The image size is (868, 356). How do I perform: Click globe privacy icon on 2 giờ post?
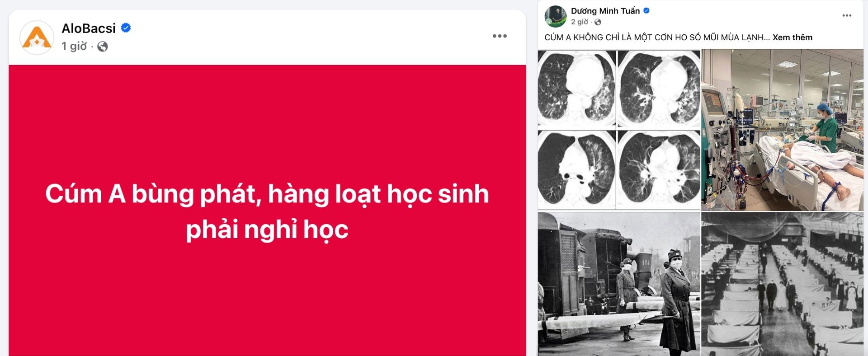(598, 22)
